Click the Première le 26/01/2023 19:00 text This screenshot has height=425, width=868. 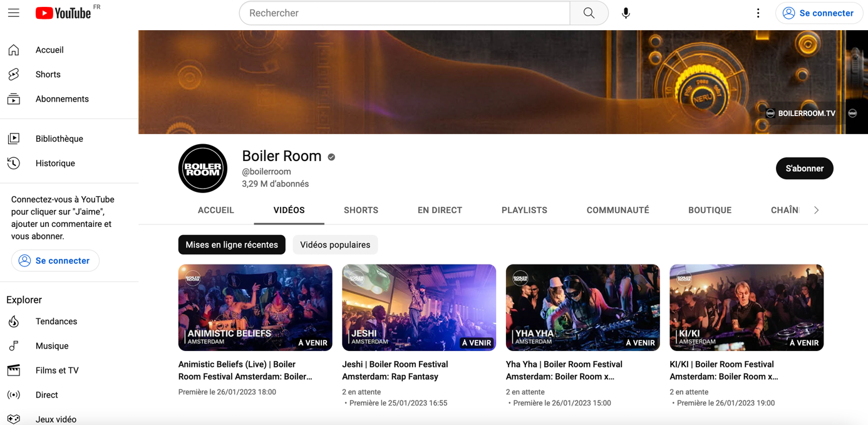point(726,403)
